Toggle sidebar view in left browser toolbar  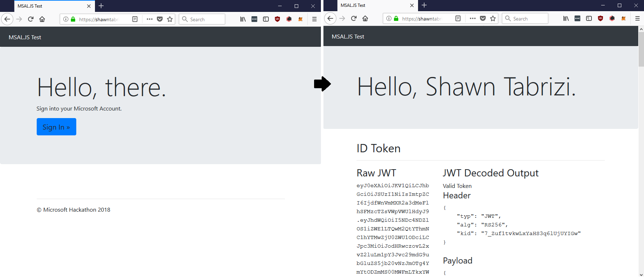pos(266,19)
